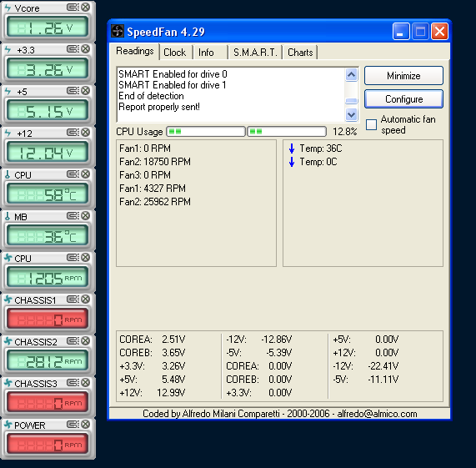Click the blue arrow beside Temp: 36C
The width and height of the screenshot is (476, 468).
coord(292,148)
